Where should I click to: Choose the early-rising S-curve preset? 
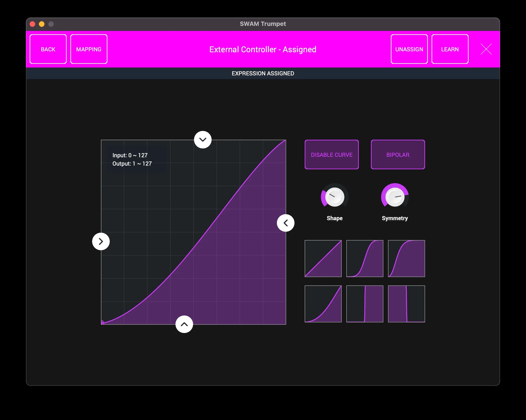click(x=407, y=258)
